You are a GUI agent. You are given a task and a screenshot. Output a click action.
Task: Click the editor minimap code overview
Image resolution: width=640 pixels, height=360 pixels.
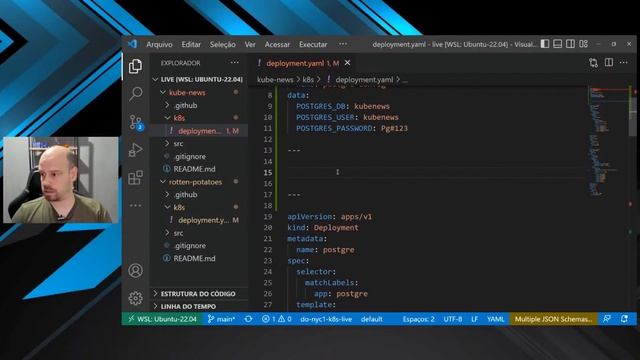click(608, 141)
